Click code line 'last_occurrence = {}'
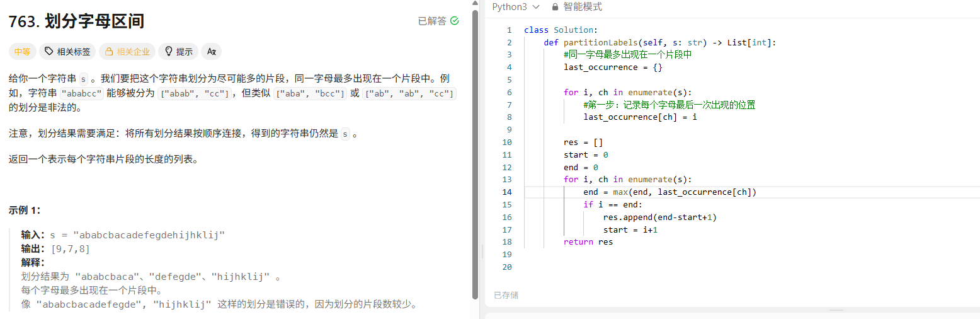The image size is (980, 319). pyautogui.click(x=613, y=67)
